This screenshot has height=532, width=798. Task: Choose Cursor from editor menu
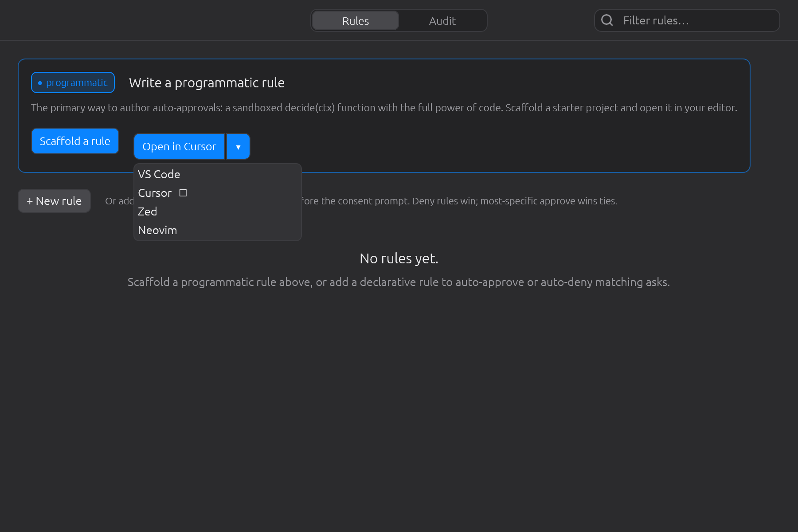218,193
